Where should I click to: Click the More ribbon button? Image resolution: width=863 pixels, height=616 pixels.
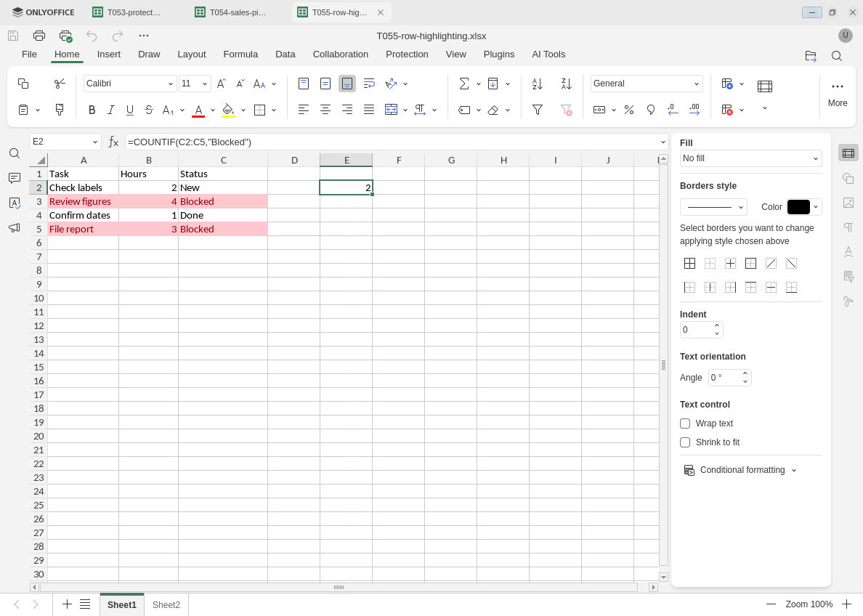(x=838, y=94)
